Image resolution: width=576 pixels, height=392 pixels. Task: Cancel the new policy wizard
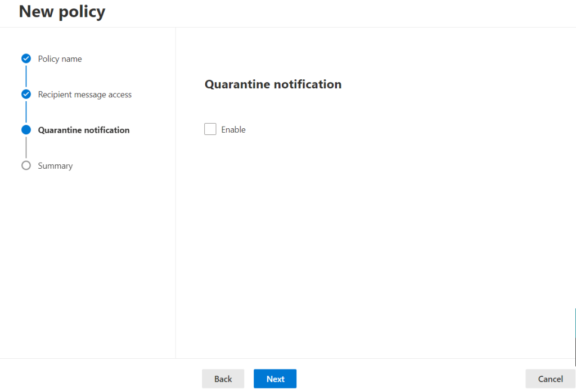pos(550,379)
